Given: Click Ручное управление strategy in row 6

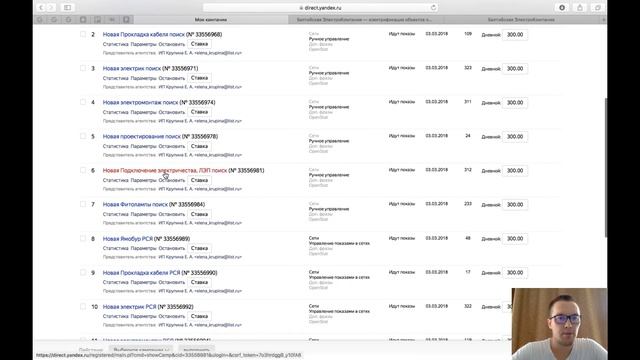Looking at the screenshot, I should coord(329,175).
